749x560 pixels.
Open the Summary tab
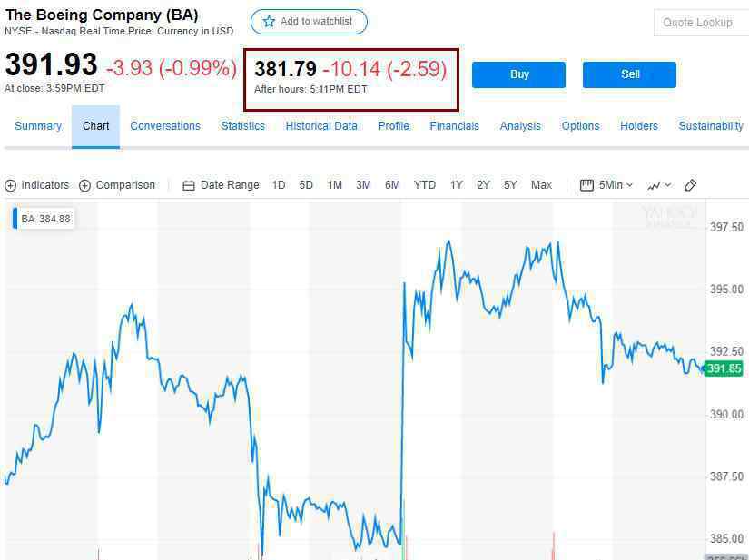click(38, 126)
